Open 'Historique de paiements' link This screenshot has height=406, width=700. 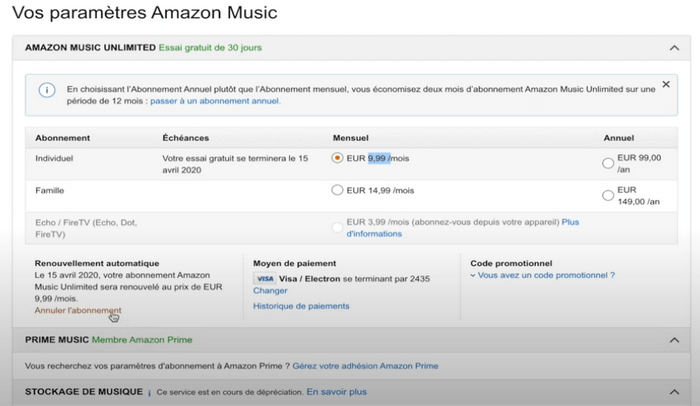[x=301, y=306]
